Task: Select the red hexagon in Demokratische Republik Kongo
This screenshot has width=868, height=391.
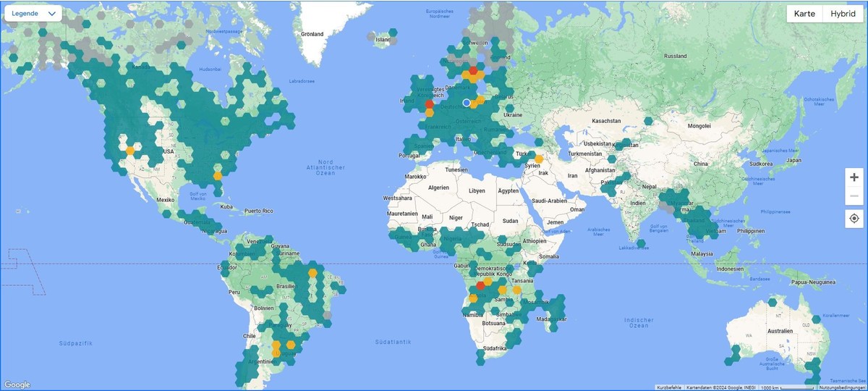Action: [480, 285]
